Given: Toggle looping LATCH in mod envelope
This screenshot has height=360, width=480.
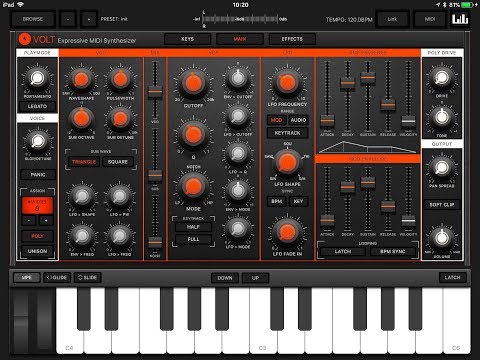Looking at the screenshot, I should [343, 252].
